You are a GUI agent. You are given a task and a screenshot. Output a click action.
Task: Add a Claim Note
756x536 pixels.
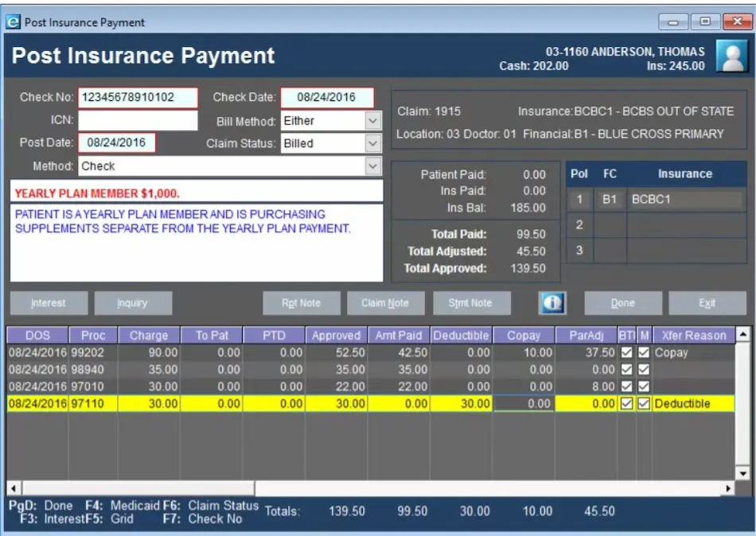(x=384, y=302)
